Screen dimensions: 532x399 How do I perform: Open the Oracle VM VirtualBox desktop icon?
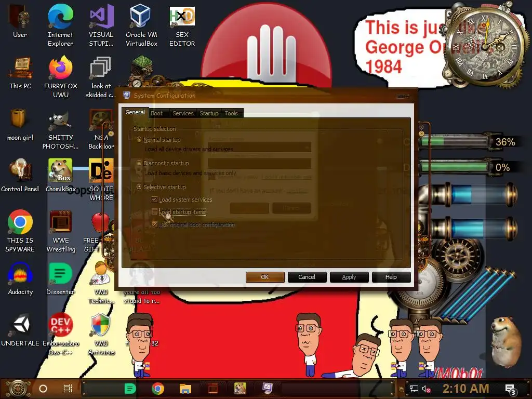coord(141,25)
